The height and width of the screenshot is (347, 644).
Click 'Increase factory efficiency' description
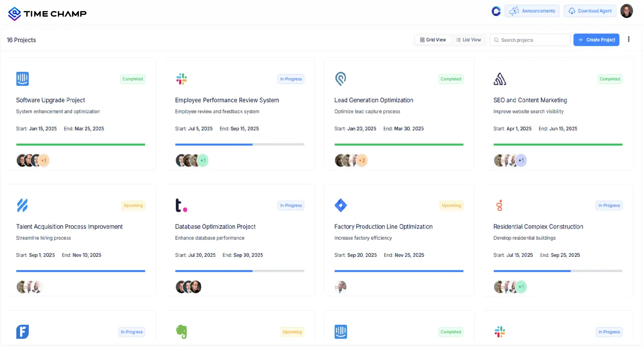363,238
